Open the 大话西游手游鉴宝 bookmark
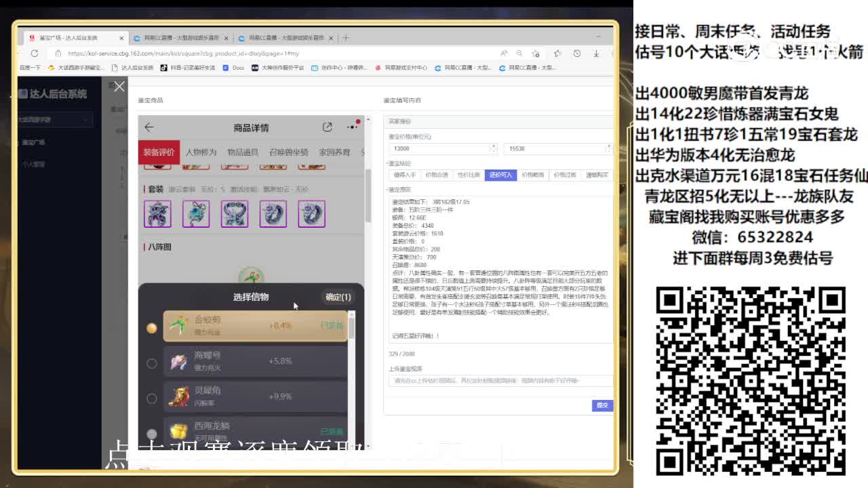 pos(77,68)
